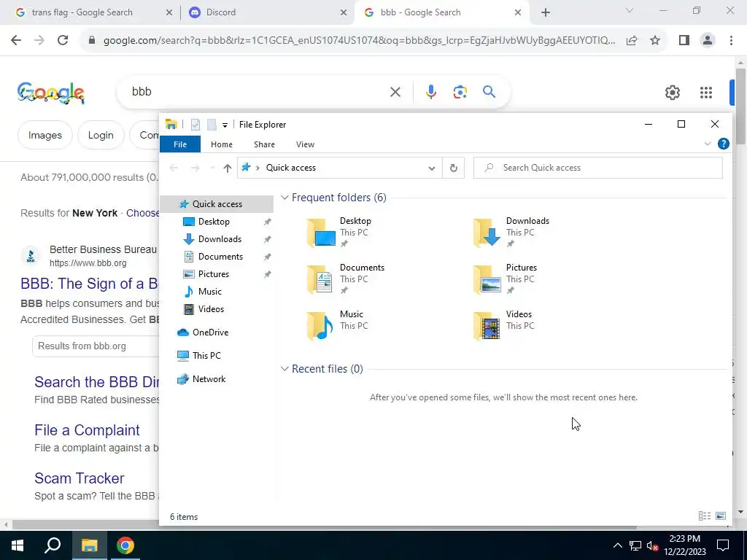Open Chrome three-dot menu
Viewport: 747px width, 560px height.
pyautogui.click(x=731, y=41)
